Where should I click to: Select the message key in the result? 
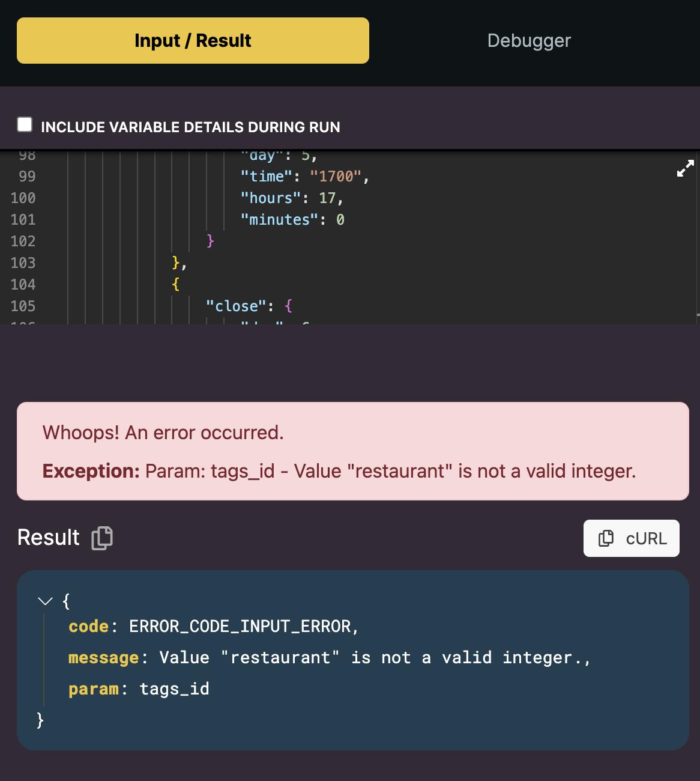(103, 657)
